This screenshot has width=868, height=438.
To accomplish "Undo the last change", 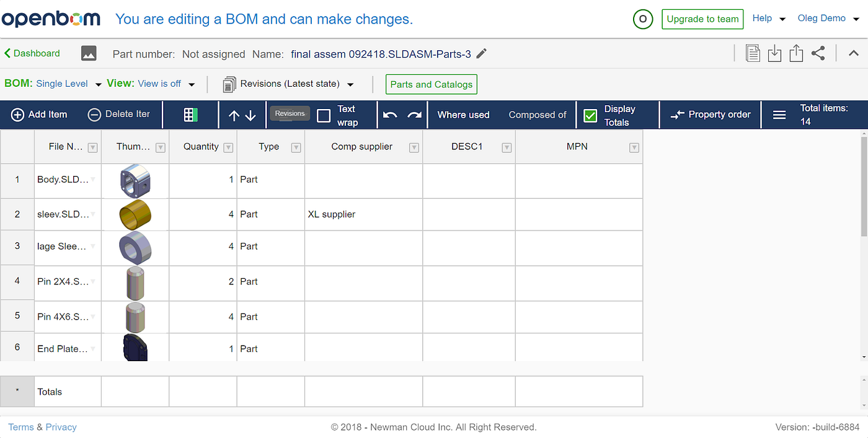I will tap(390, 115).
